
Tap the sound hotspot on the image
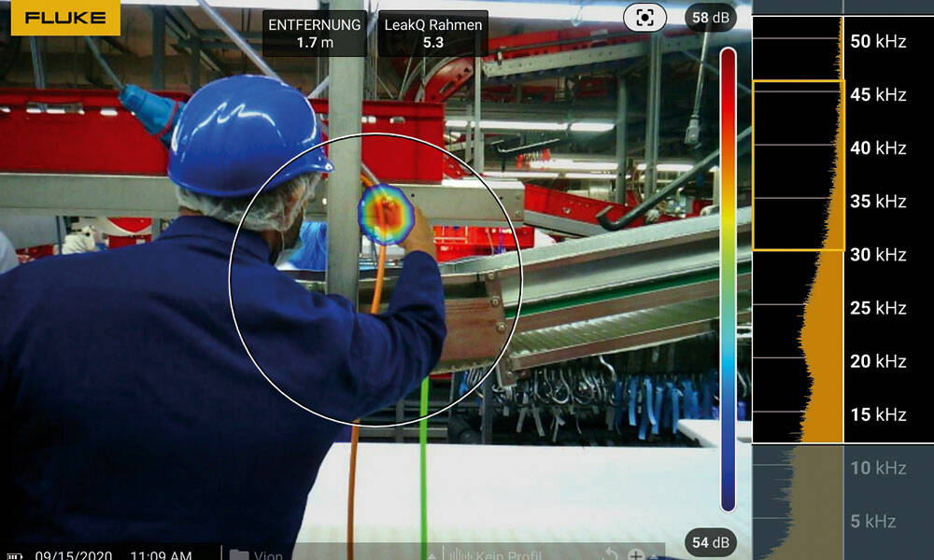[386, 215]
